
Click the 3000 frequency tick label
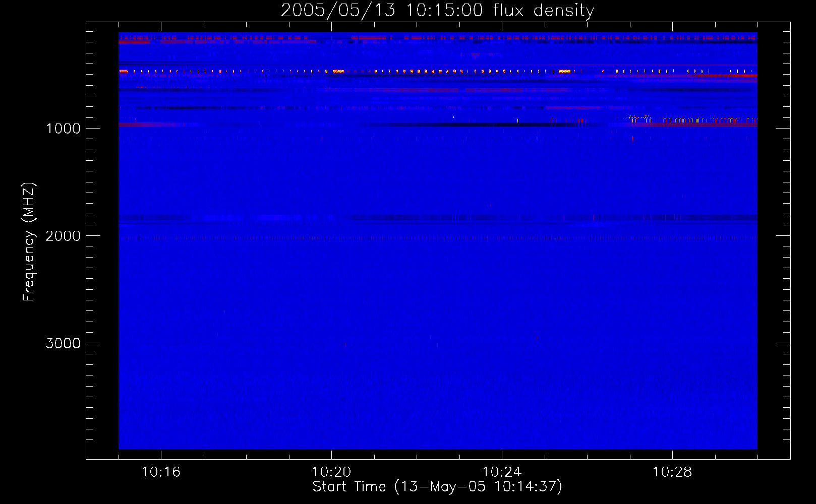(63, 343)
